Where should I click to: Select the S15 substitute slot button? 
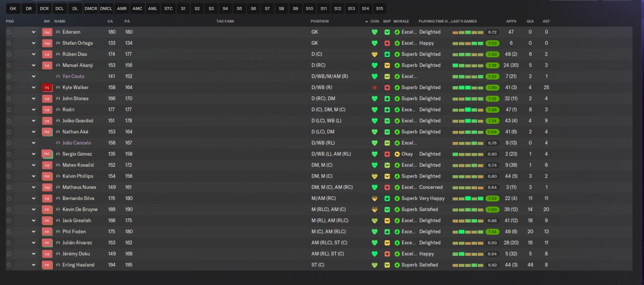pyautogui.click(x=379, y=9)
